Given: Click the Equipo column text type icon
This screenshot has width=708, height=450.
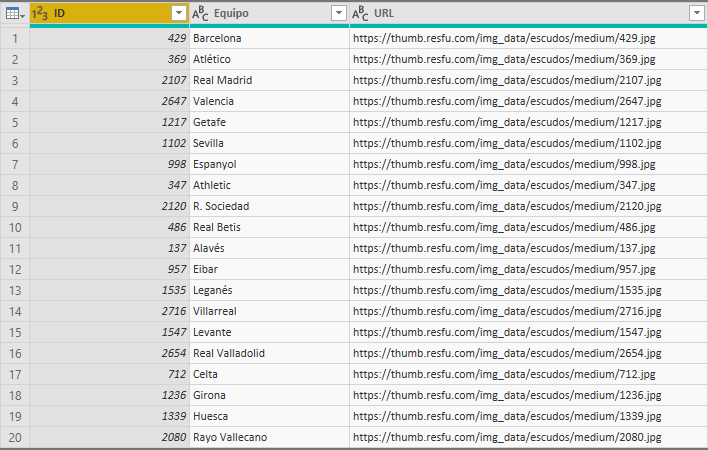Looking at the screenshot, I should [x=200, y=14].
